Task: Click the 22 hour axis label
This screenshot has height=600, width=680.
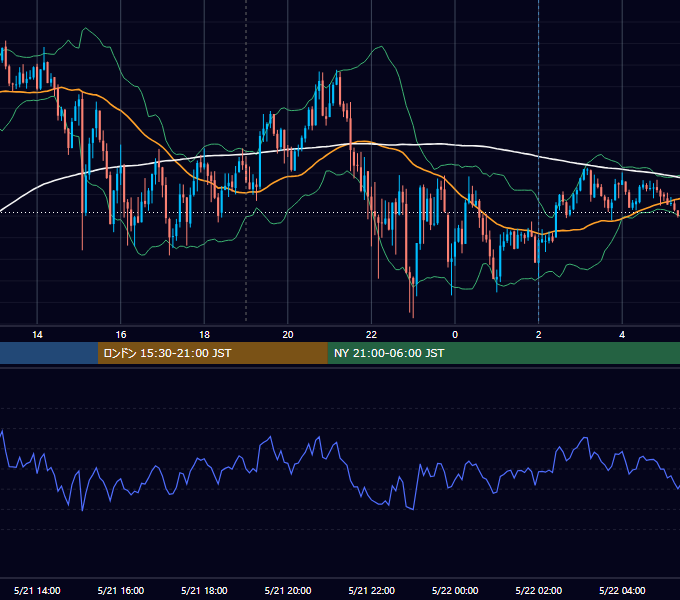Action: (371, 335)
